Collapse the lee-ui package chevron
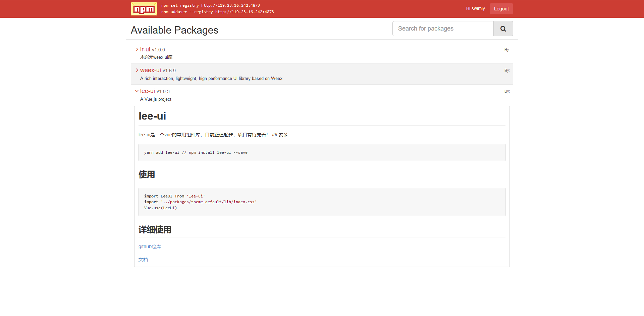The height and width of the screenshot is (316, 644). (137, 91)
